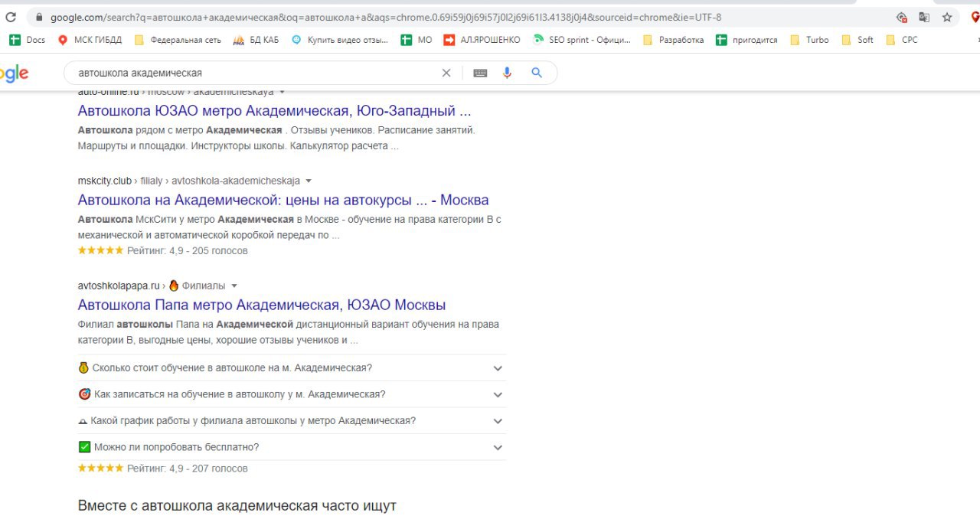Screen dimensions: 980x529
Task: Click into the Google search input field
Action: pyautogui.click(x=256, y=73)
